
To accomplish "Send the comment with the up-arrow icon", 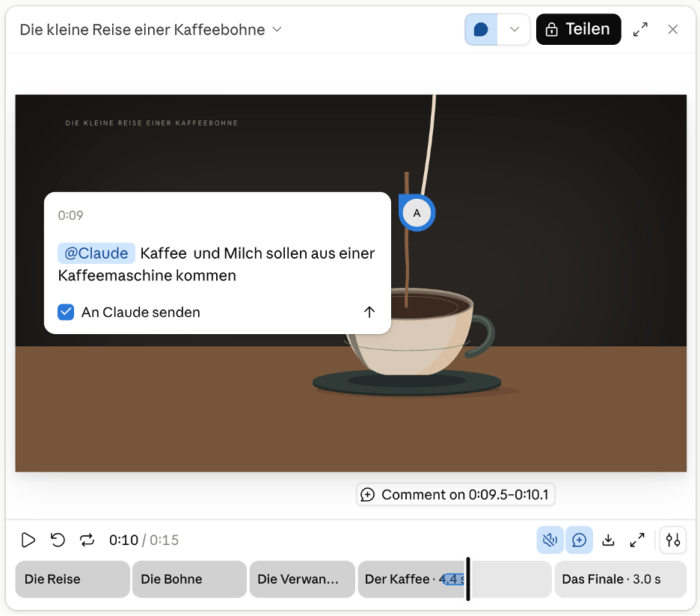I will pyautogui.click(x=369, y=312).
